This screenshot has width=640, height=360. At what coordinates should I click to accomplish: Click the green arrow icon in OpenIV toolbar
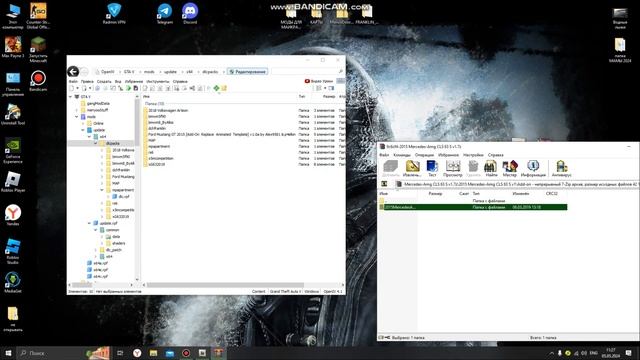(x=128, y=88)
